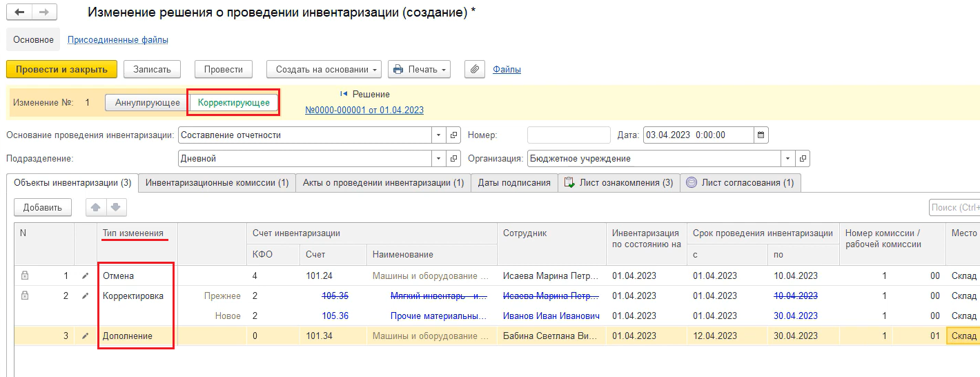The height and width of the screenshot is (377, 980).
Task: Go back with the left arrow button
Action: pos(19,13)
